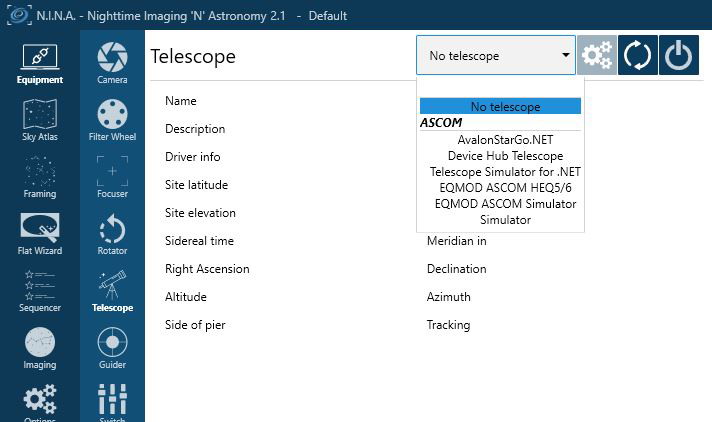The height and width of the screenshot is (422, 712).
Task: Click the 'Default' profile name in title
Action: click(x=327, y=16)
